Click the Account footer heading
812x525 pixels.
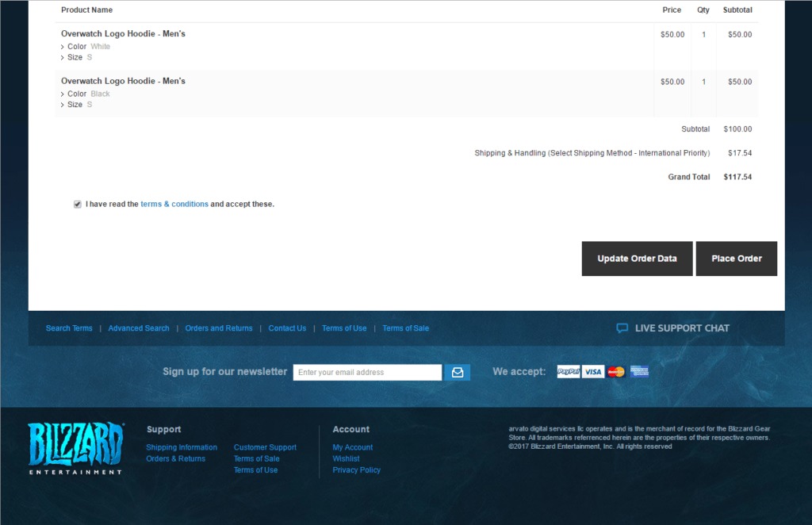point(351,429)
